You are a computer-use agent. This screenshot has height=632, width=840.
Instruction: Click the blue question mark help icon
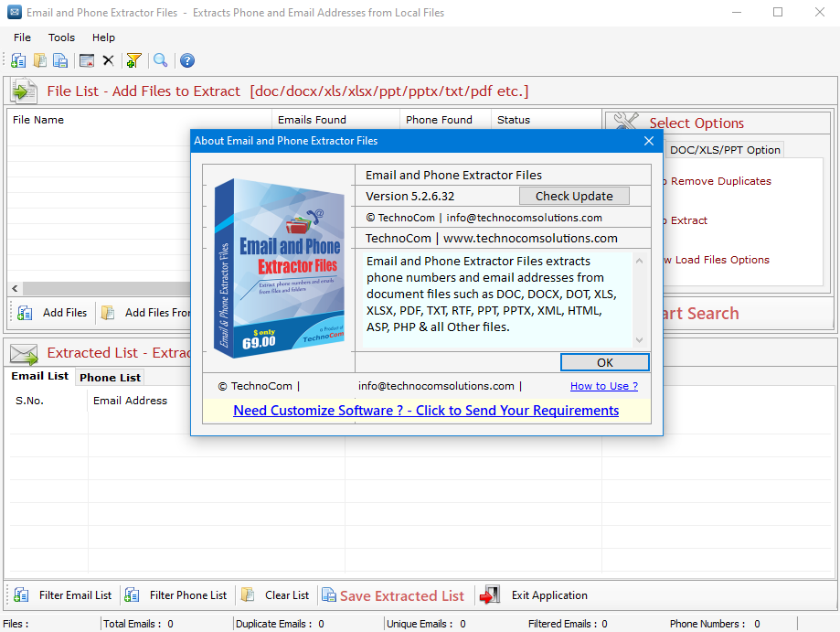(187, 60)
